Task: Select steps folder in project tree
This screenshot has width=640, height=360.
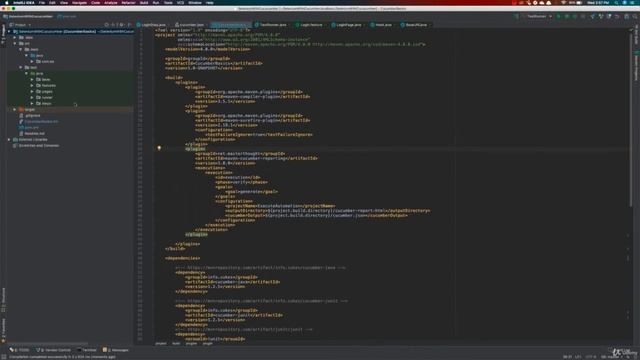Action: (47, 104)
